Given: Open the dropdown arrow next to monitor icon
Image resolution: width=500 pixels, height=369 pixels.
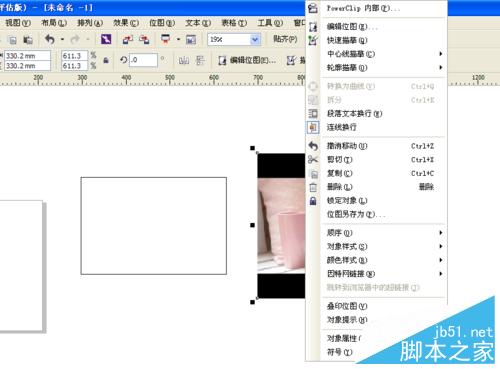Looking at the screenshot, I should (178, 39).
